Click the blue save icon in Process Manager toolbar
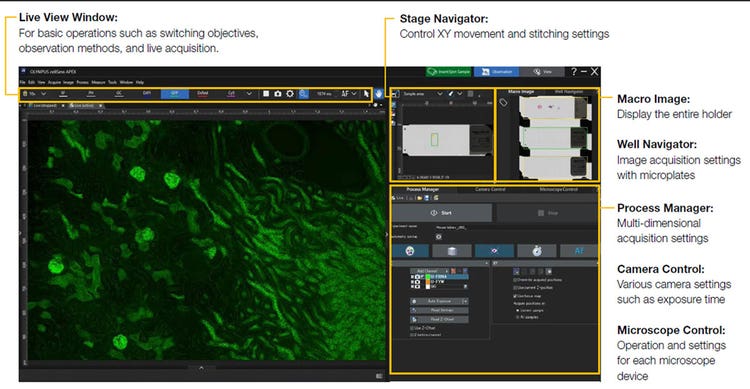Viewport: 750px width, 389px height. click(x=427, y=198)
